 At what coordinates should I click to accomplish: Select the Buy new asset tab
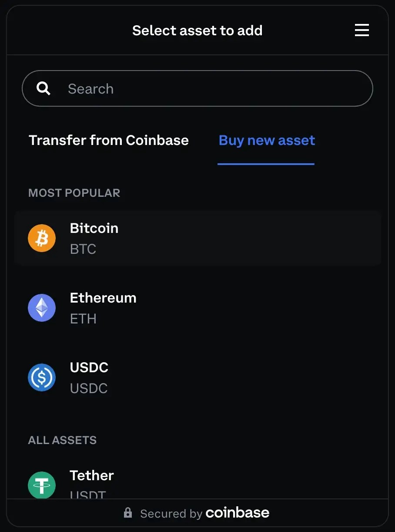[267, 140]
